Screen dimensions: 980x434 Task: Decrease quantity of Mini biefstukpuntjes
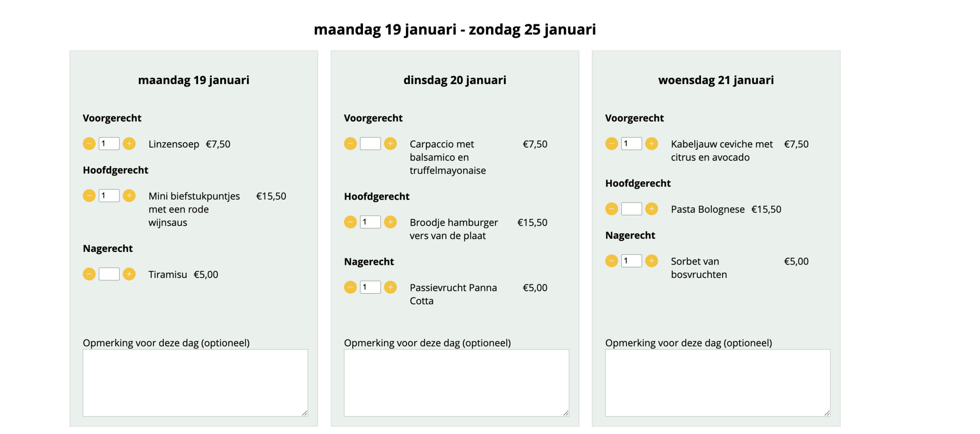[x=89, y=195]
